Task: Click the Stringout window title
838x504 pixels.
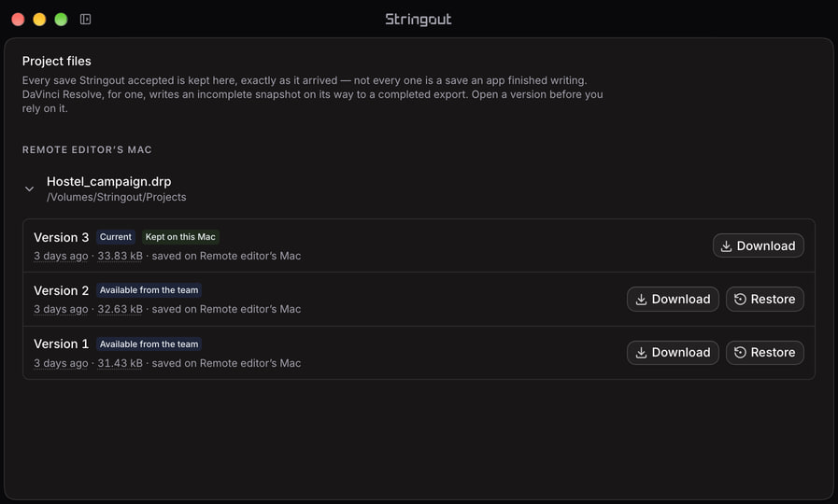Action: 419,20
